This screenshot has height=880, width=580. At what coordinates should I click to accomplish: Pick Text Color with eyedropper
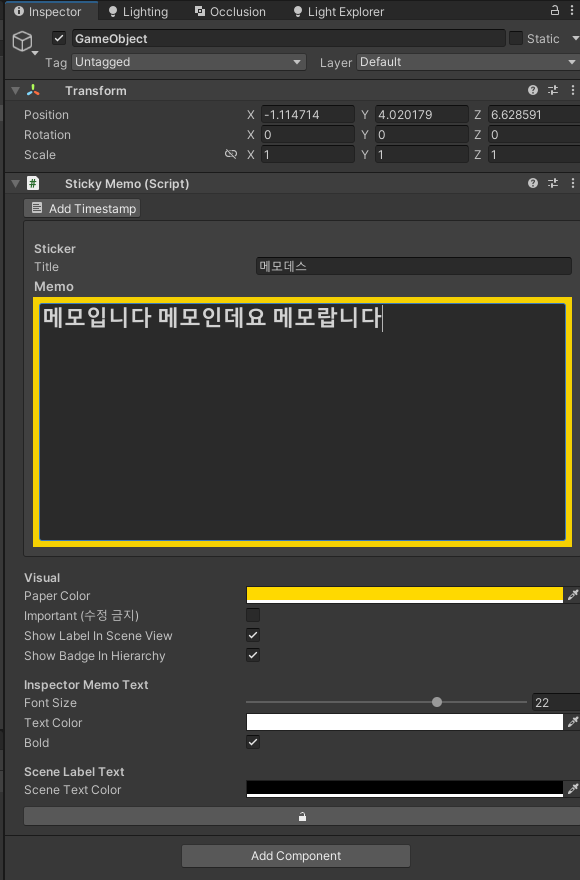tap(573, 722)
